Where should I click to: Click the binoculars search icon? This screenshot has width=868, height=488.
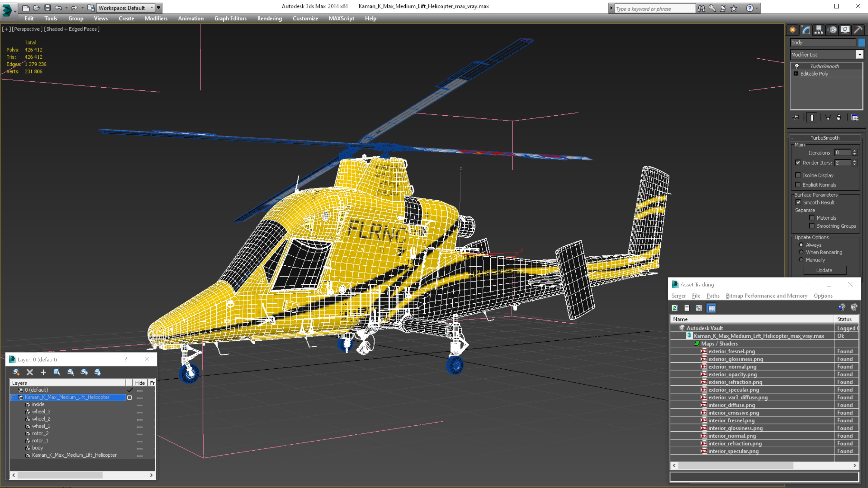click(701, 8)
